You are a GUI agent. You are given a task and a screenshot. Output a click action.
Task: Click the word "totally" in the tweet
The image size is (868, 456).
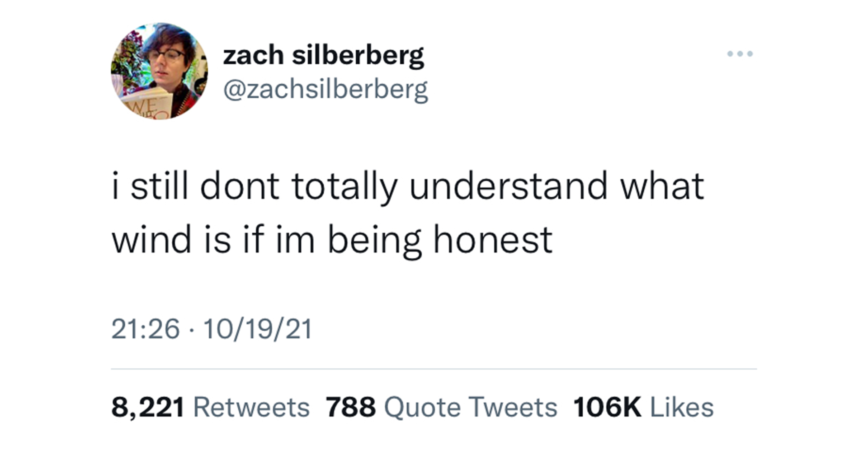point(344,187)
